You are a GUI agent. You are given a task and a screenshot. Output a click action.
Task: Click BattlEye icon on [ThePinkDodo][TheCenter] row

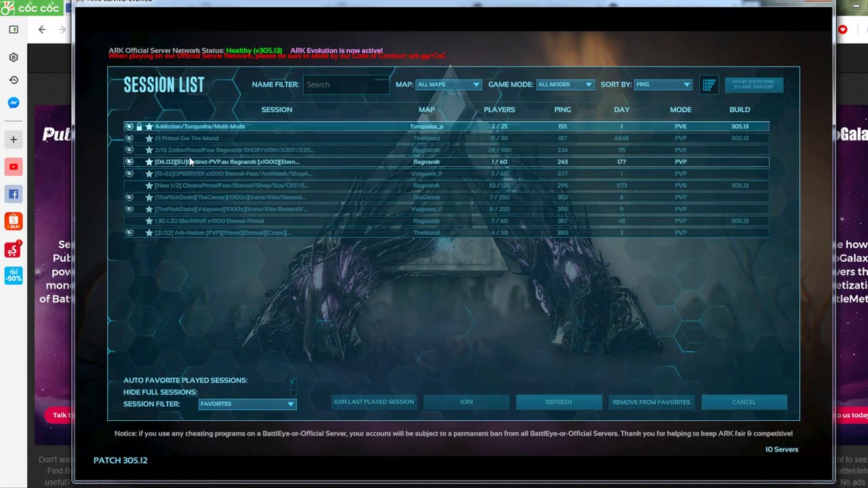[x=129, y=197]
